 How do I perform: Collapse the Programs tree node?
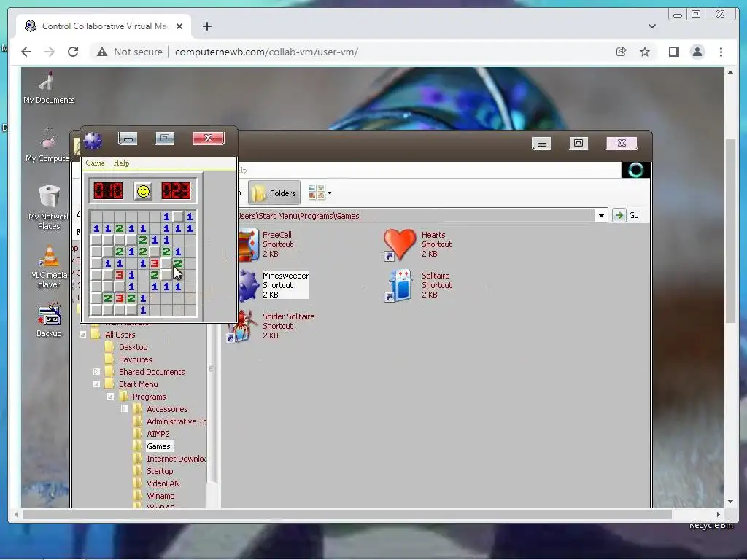tap(110, 397)
